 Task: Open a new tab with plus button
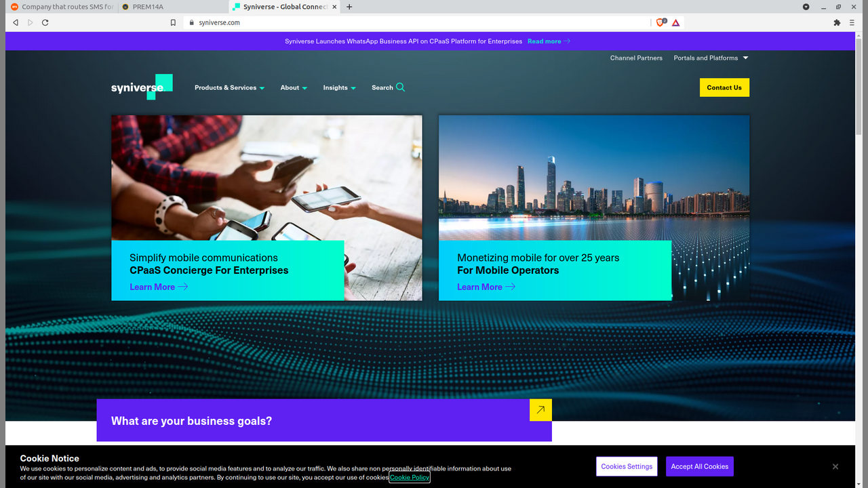point(349,7)
